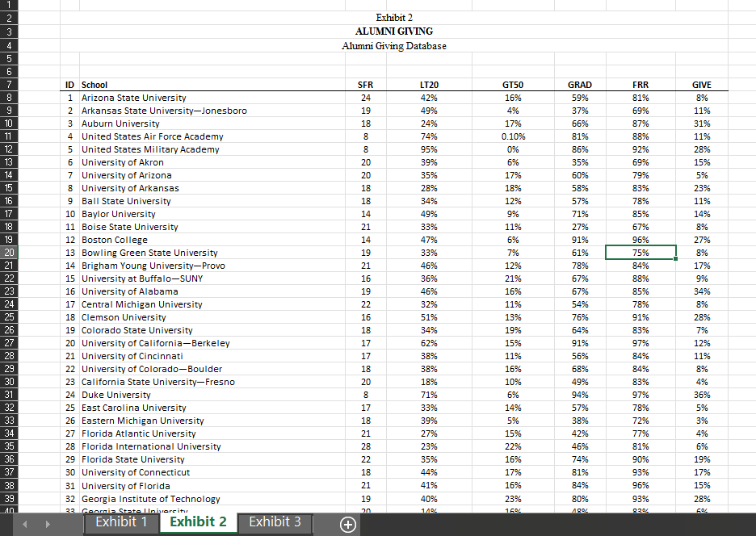The height and width of the screenshot is (536, 756).
Task: Select University at Buffalo—SUNY cell
Action: 212,278
